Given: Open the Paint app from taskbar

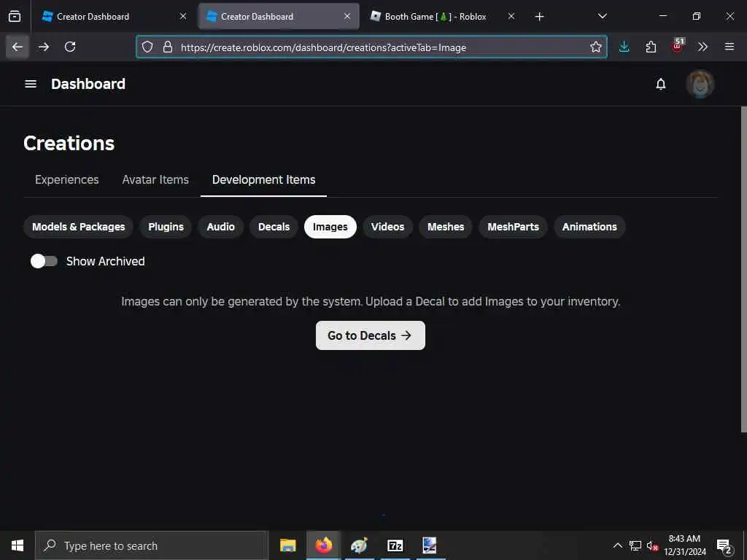Looking at the screenshot, I should pyautogui.click(x=359, y=545).
